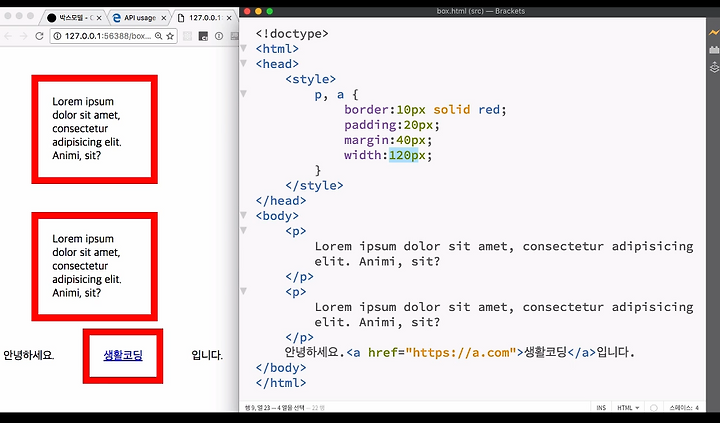Switch to the API usage tab
Image resolution: width=720 pixels, height=423 pixels.
[x=138, y=18]
